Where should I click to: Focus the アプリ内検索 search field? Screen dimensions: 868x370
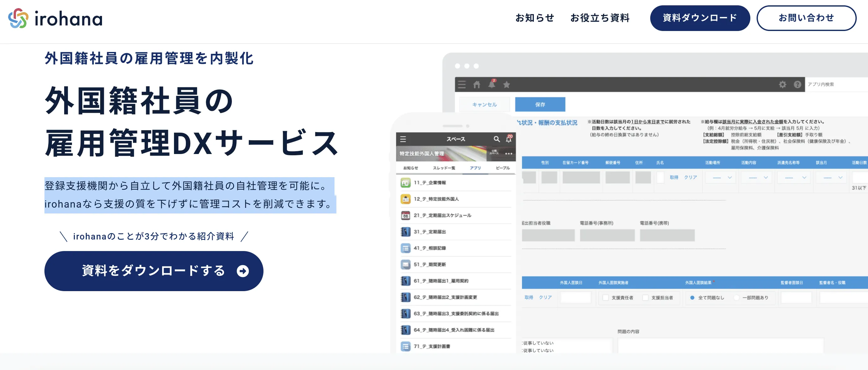pos(836,84)
